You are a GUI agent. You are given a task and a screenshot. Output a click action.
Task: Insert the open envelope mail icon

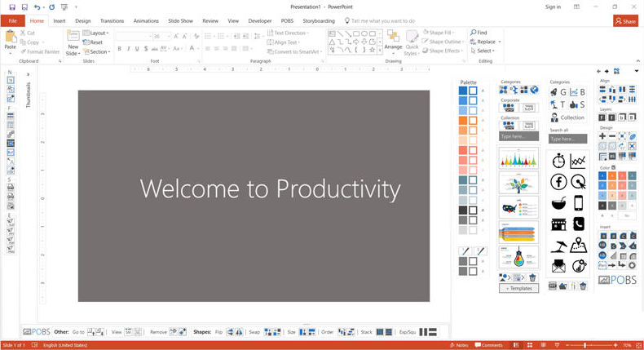coord(558,266)
